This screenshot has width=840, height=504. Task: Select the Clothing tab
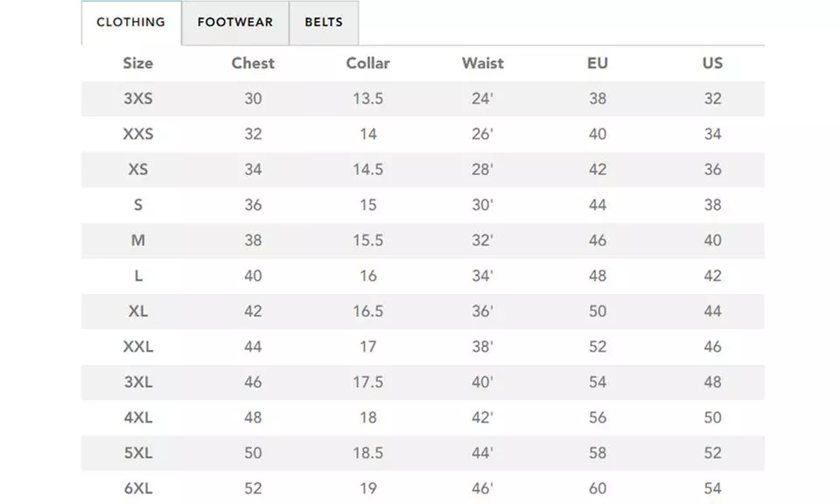pyautogui.click(x=130, y=23)
